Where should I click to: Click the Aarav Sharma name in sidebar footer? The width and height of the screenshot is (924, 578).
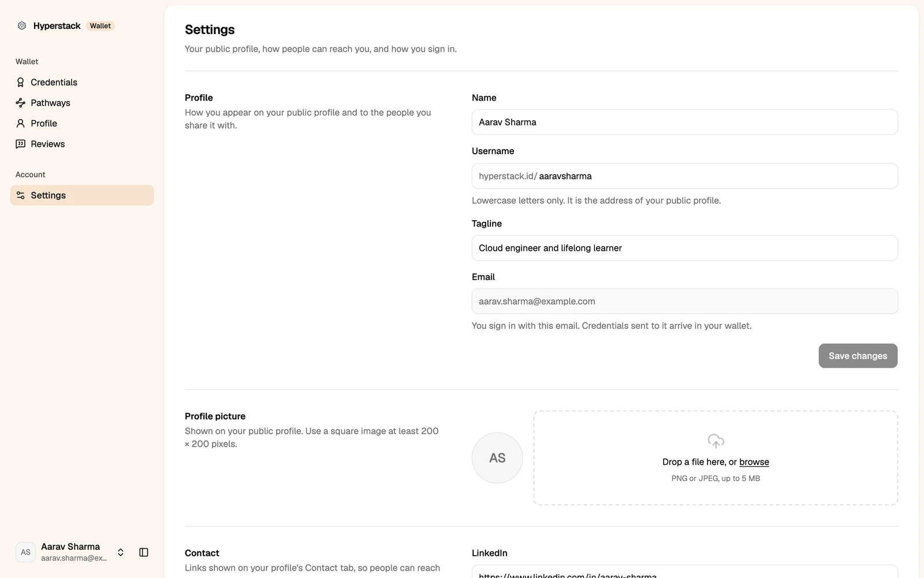coord(70,547)
